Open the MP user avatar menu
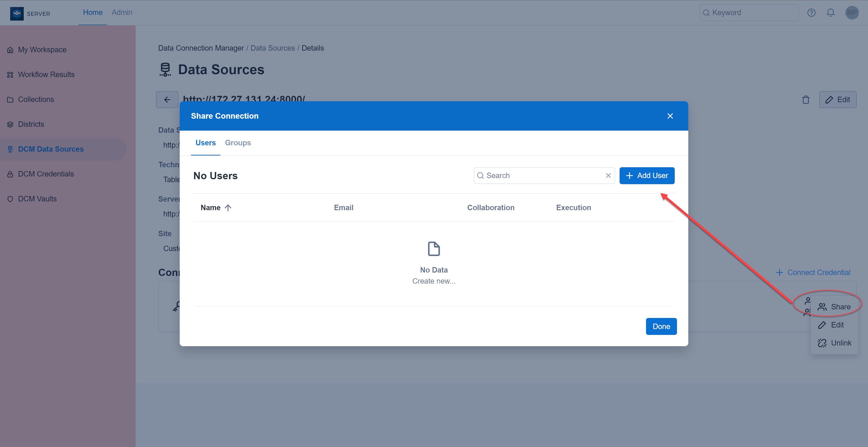The width and height of the screenshot is (868, 447). 852,13
